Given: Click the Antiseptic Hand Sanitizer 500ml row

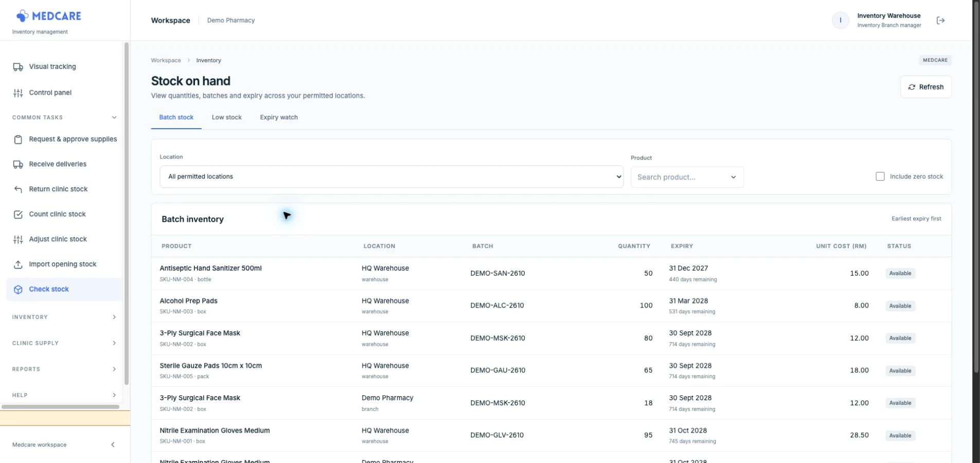Looking at the screenshot, I should click(x=551, y=273).
